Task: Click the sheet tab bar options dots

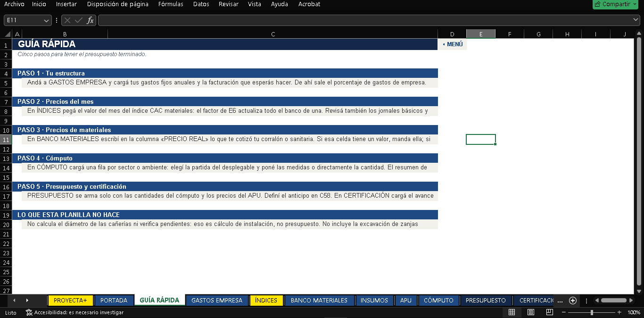Action: 586,301
